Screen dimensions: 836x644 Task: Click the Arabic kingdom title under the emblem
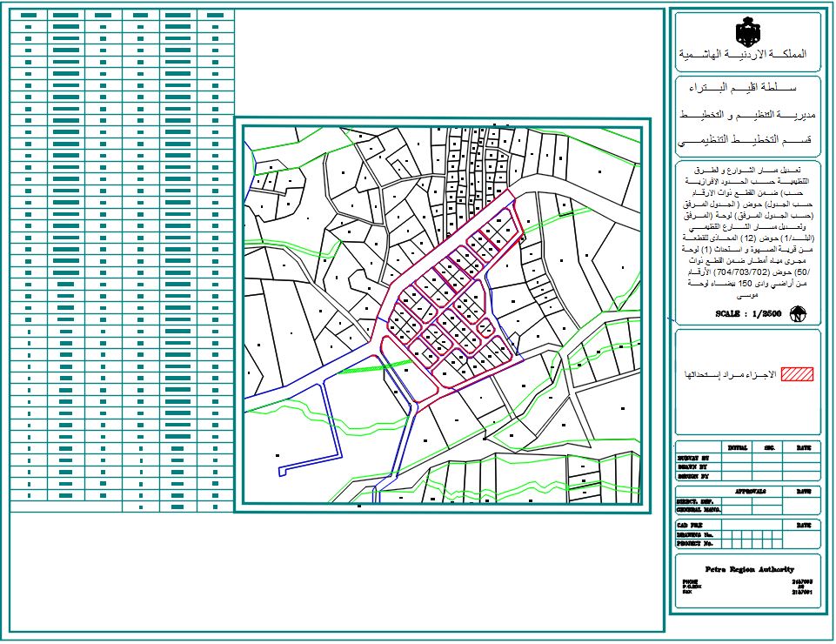coord(742,54)
